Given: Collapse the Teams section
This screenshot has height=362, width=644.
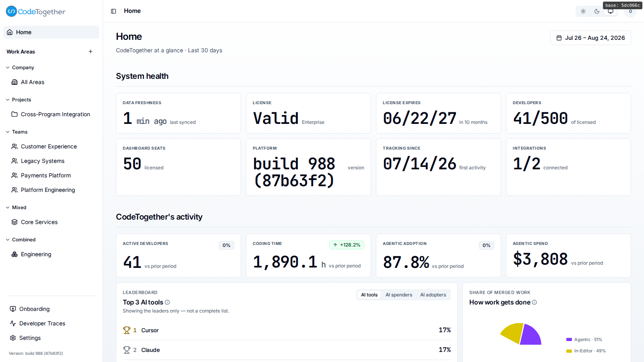Looking at the screenshot, I should (17, 132).
